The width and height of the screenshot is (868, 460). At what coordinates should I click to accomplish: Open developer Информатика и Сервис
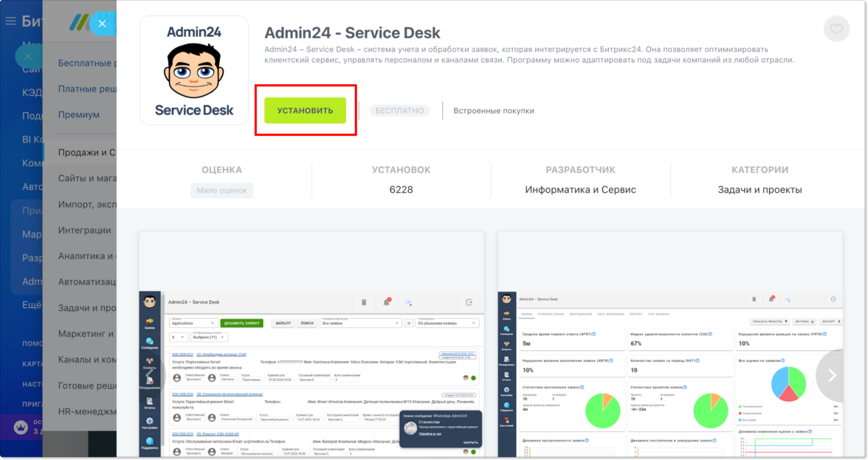[580, 190]
